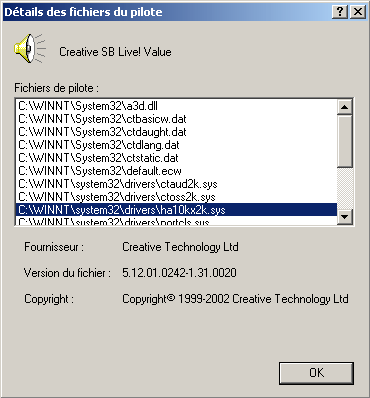Click the scrollbar up arrow

[345, 107]
